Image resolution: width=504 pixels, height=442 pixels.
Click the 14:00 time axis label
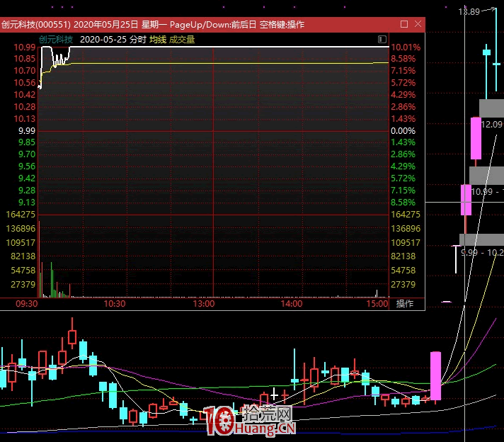292,303
